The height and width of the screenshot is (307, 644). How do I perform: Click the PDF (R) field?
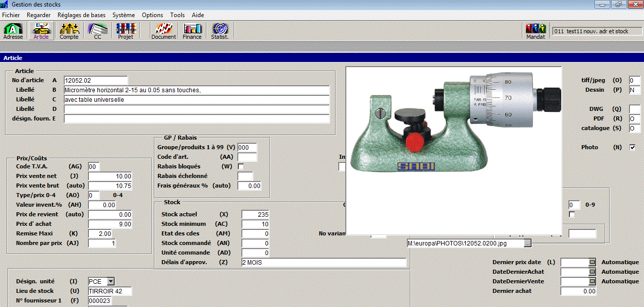click(634, 118)
